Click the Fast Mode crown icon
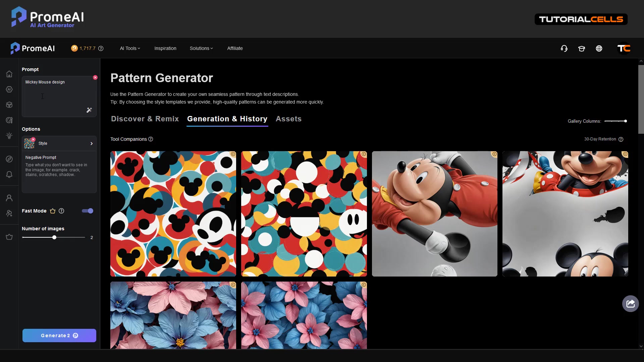 (x=53, y=211)
